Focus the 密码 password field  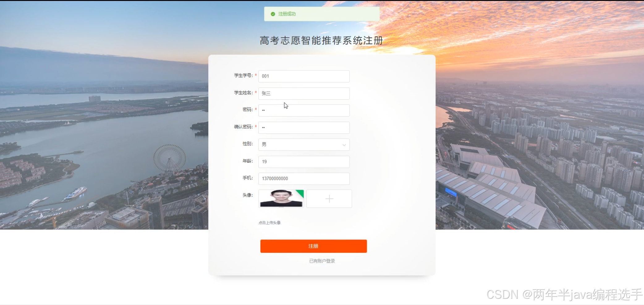pos(304,110)
